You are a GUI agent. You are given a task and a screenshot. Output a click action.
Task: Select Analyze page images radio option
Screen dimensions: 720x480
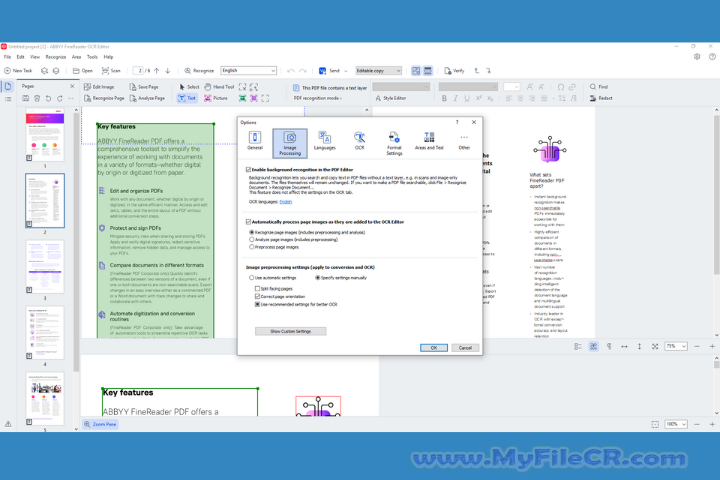click(x=252, y=240)
